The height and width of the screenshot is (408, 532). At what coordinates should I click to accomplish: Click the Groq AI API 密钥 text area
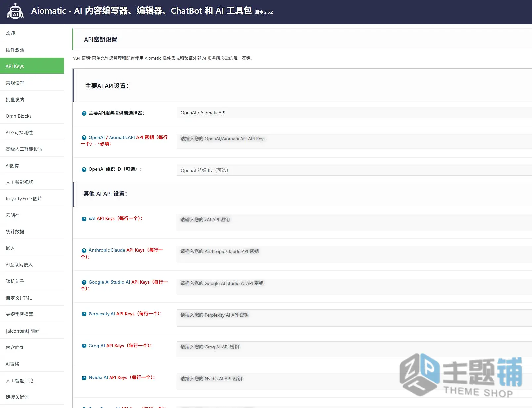[354, 350]
